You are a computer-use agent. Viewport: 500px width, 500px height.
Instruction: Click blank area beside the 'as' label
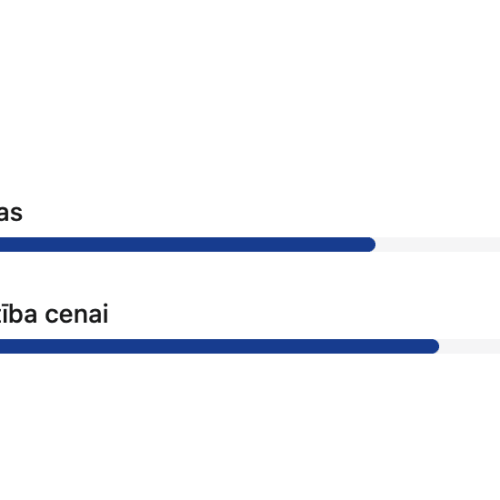(260, 213)
